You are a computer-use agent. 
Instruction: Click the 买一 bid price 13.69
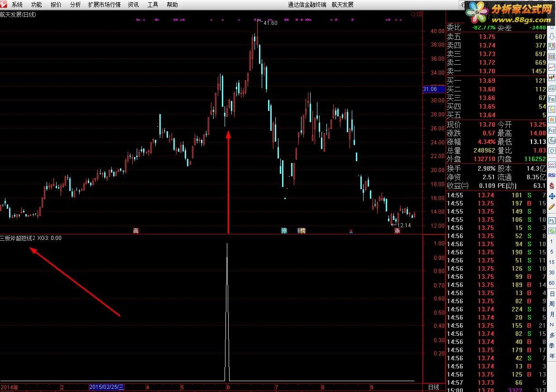[487, 81]
